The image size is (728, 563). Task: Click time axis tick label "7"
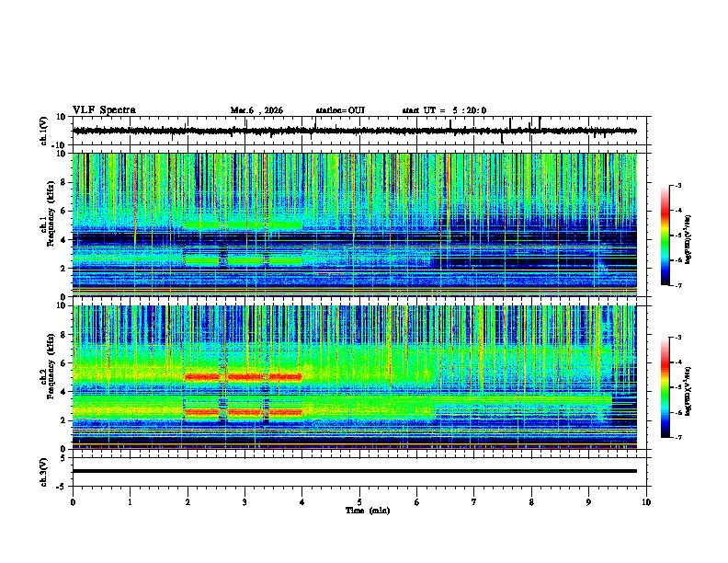click(x=474, y=502)
